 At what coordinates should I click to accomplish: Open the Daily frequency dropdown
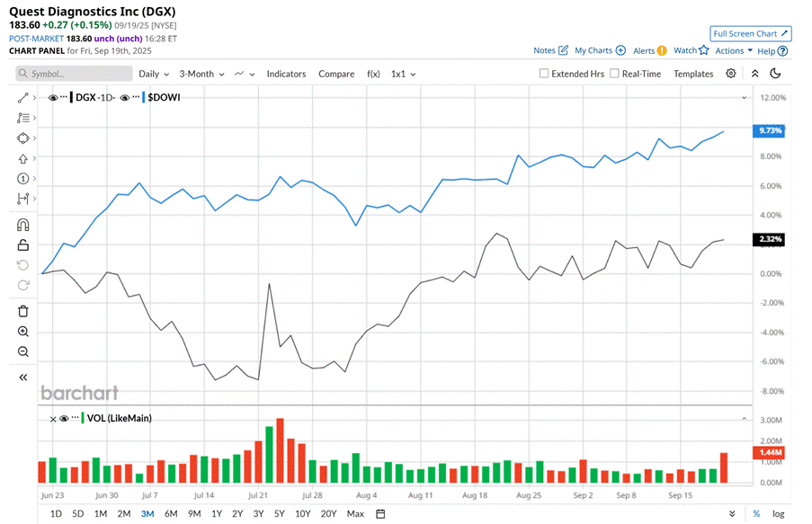(x=154, y=74)
